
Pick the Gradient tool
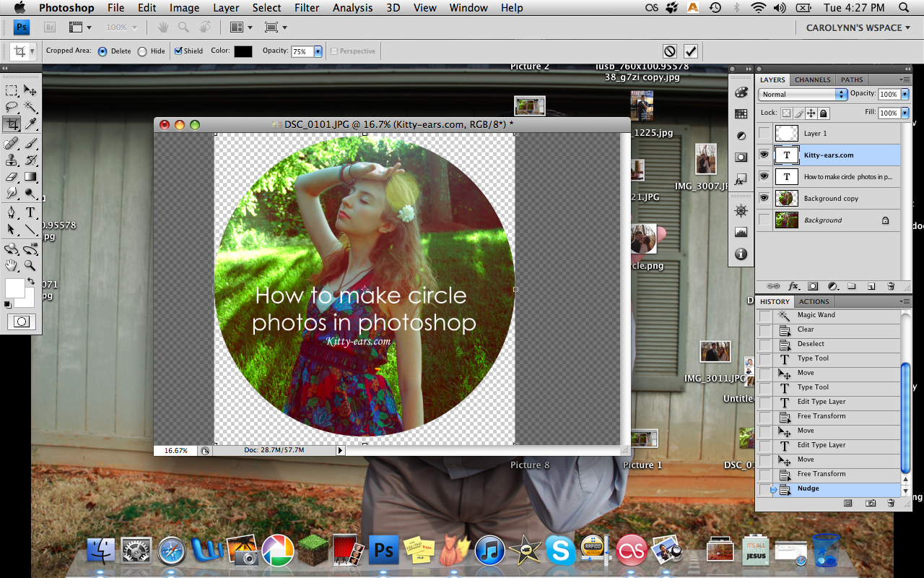coord(31,178)
